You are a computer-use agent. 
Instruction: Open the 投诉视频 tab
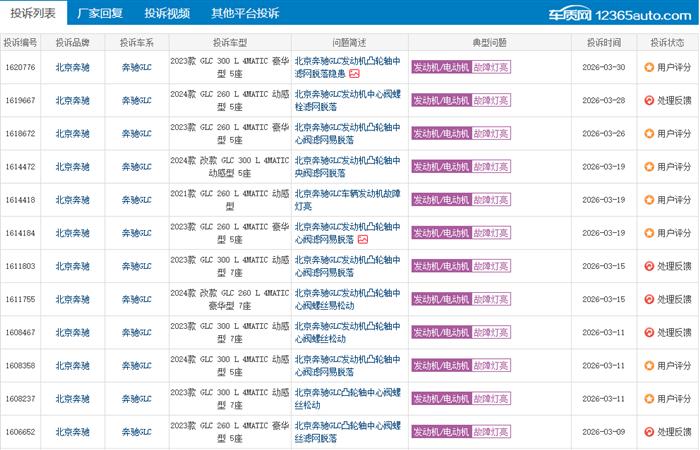(165, 14)
